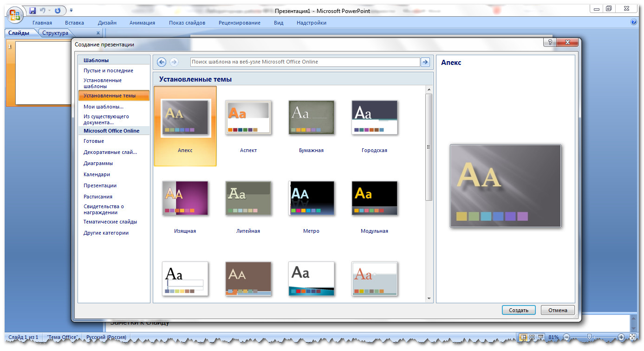Screen dimensions: 644x351
Task: Zoom in with plus button
Action: click(621, 337)
